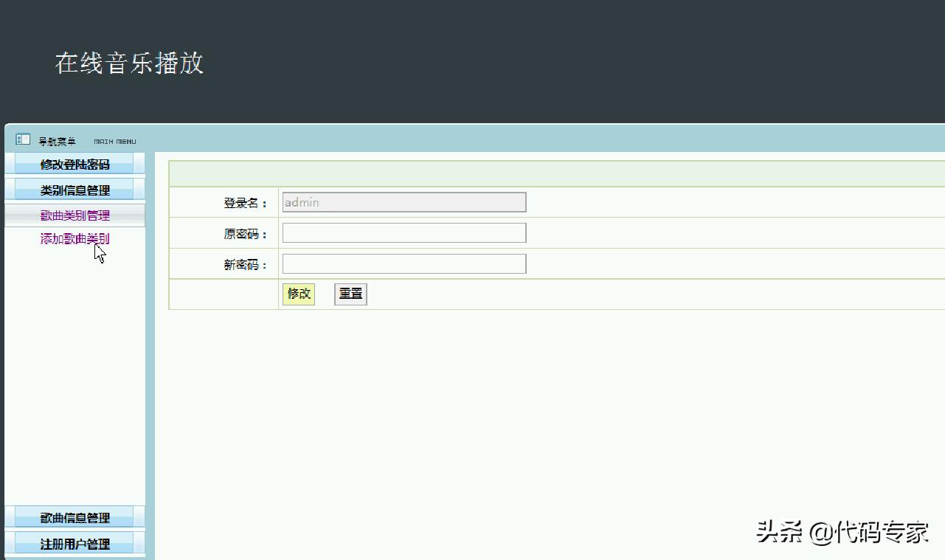Click the disabled admin login name field
This screenshot has height=560, width=945.
[404, 201]
